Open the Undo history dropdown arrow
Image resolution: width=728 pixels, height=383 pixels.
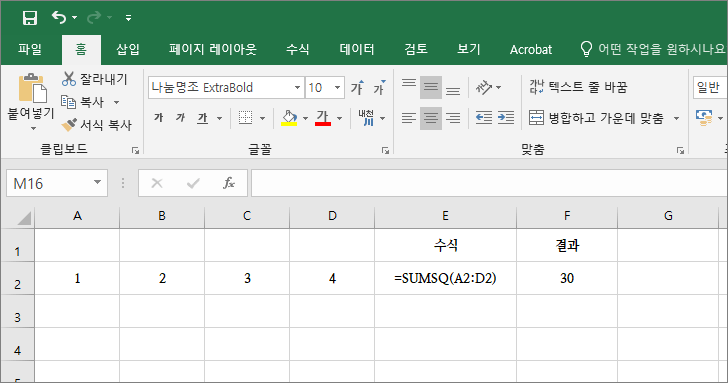click(x=74, y=18)
